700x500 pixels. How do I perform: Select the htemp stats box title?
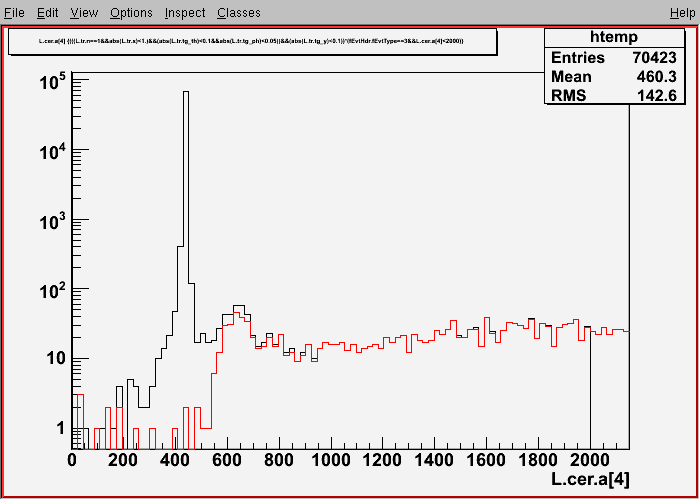pyautogui.click(x=614, y=38)
